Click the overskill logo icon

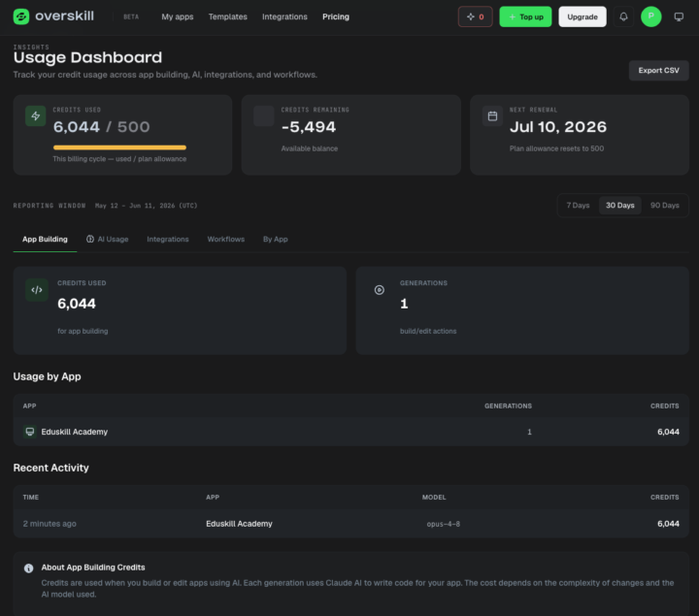21,16
